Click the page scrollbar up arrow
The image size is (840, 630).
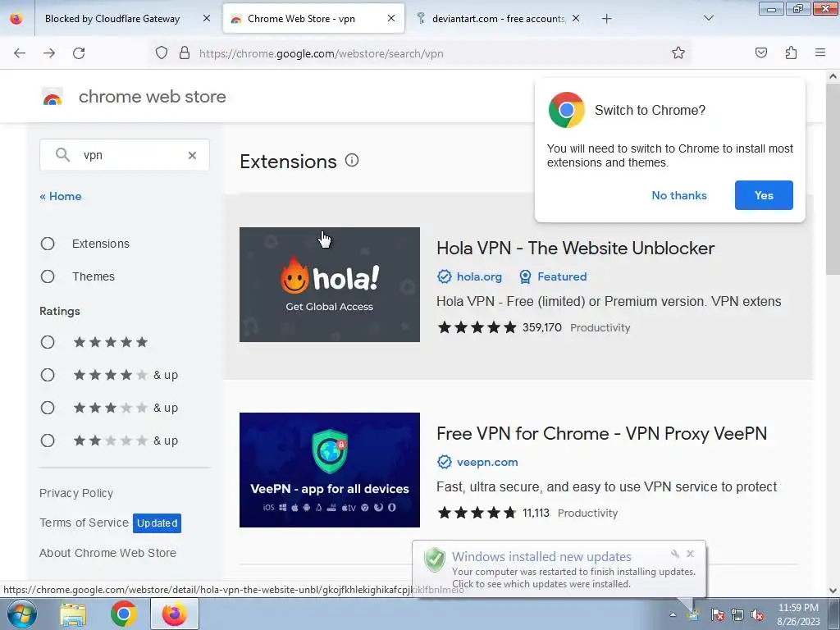pyautogui.click(x=833, y=76)
